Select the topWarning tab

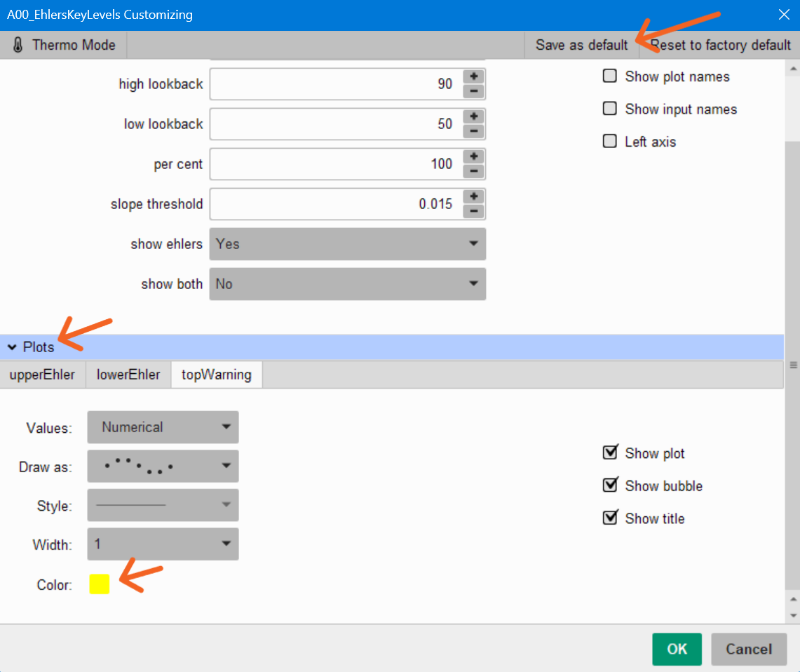(217, 375)
